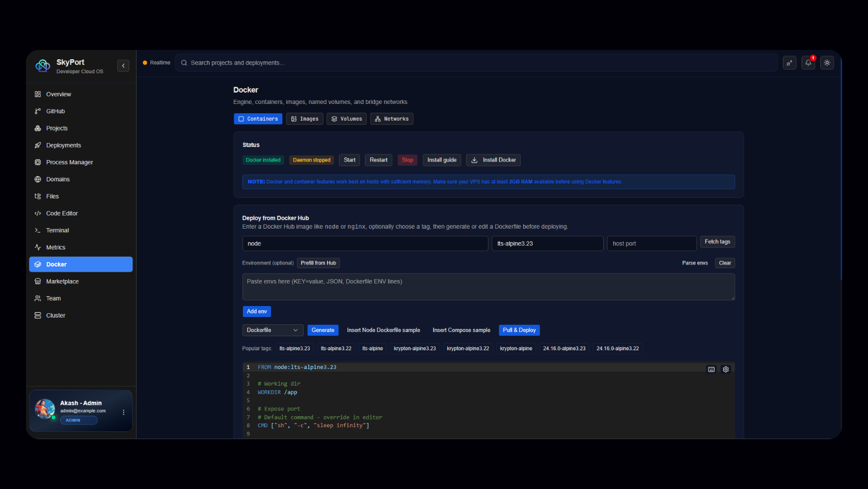868x489 pixels.
Task: Open the three-dot menu on the Akash user card
Action: (x=124, y=412)
